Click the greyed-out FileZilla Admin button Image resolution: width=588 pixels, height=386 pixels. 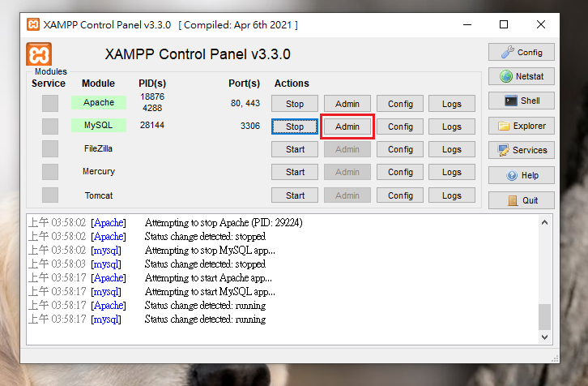(347, 149)
